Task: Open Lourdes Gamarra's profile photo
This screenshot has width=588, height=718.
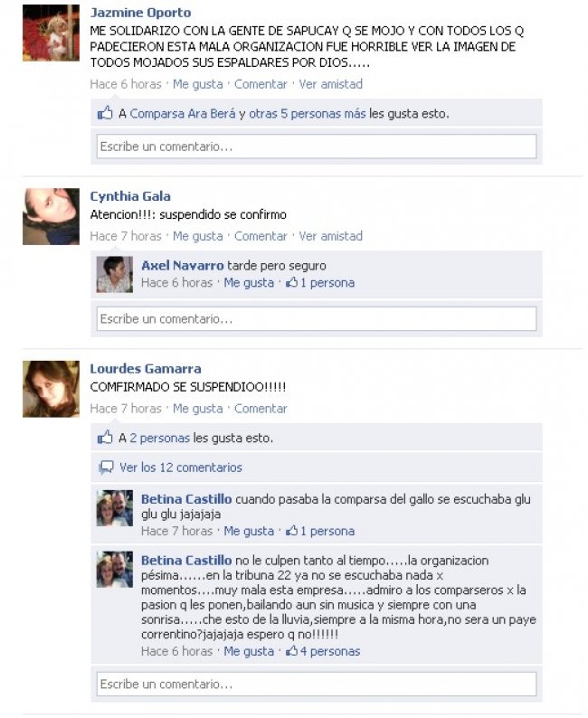Action: (x=51, y=389)
